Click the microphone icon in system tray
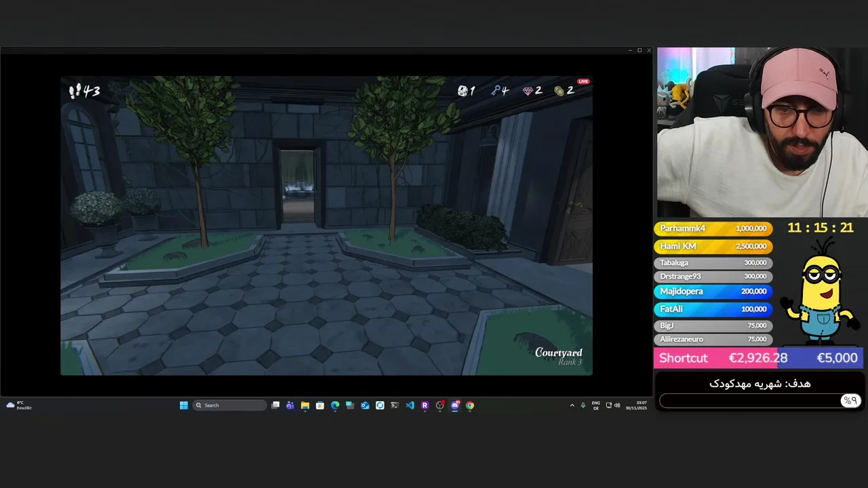Image resolution: width=868 pixels, height=488 pixels. 583,405
